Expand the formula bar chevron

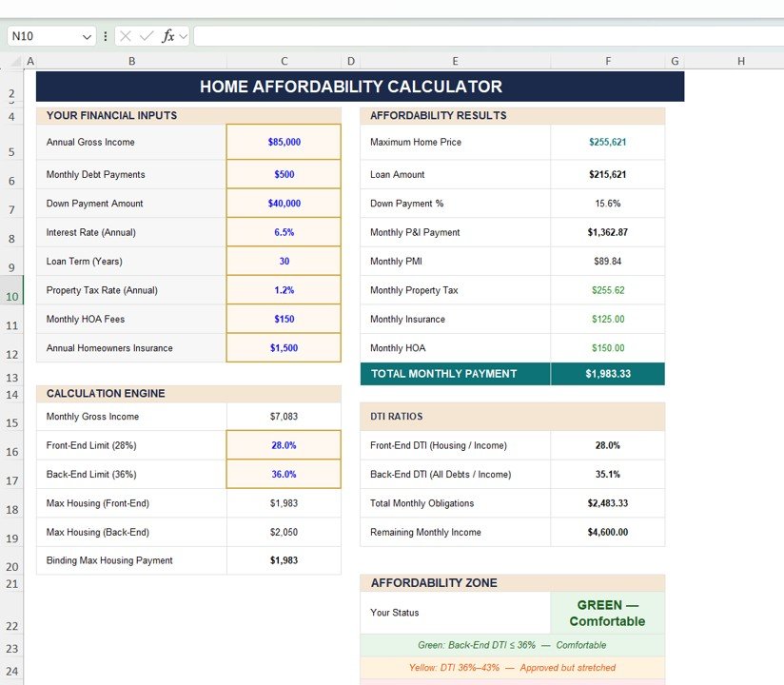click(x=185, y=35)
